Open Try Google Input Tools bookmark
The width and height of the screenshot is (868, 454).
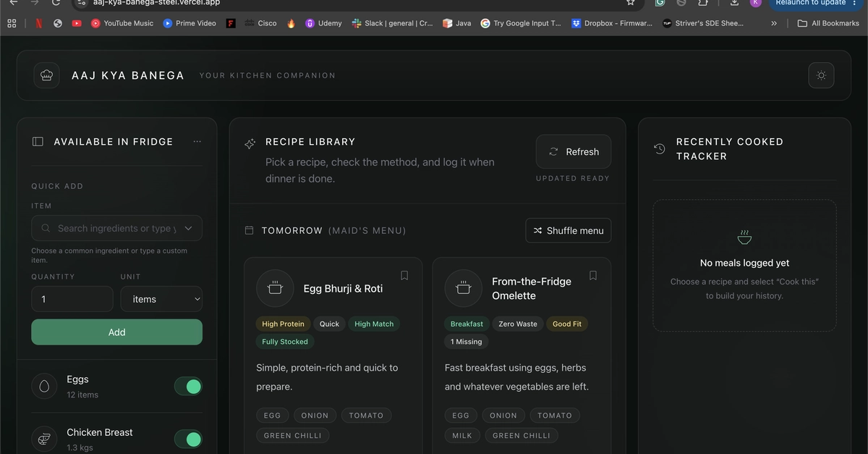click(x=521, y=23)
